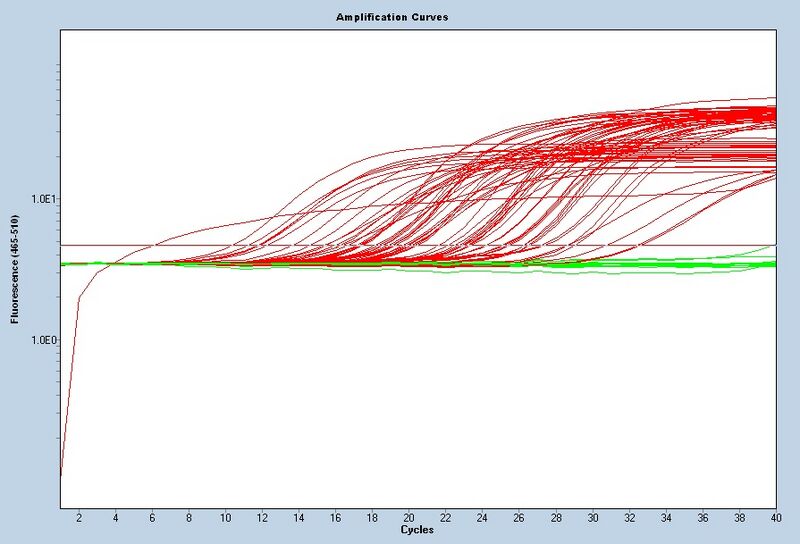The width and height of the screenshot is (800, 544).
Task: Click the cycle 34 tick label
Action: pos(666,519)
